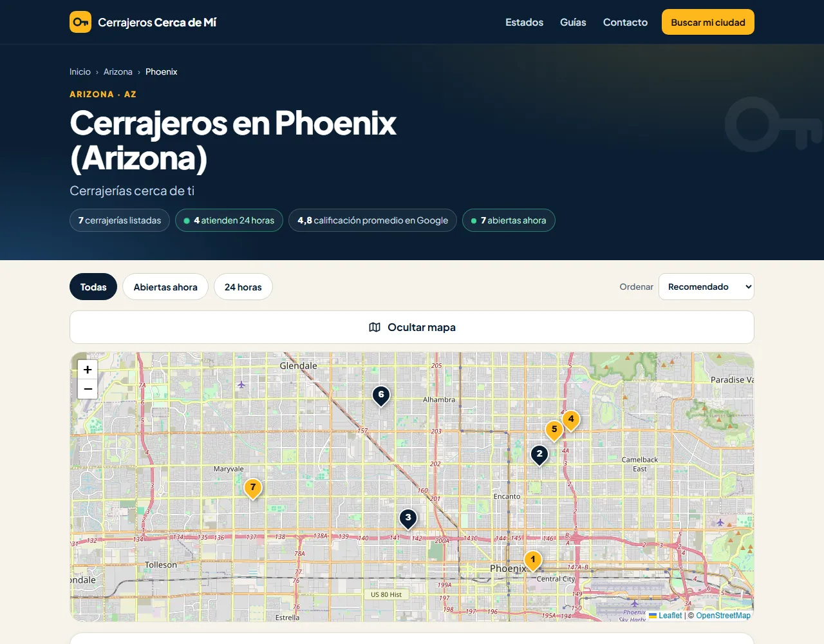Click the Cerrajeros en Phoenix heading
824x644 pixels.
(233, 140)
